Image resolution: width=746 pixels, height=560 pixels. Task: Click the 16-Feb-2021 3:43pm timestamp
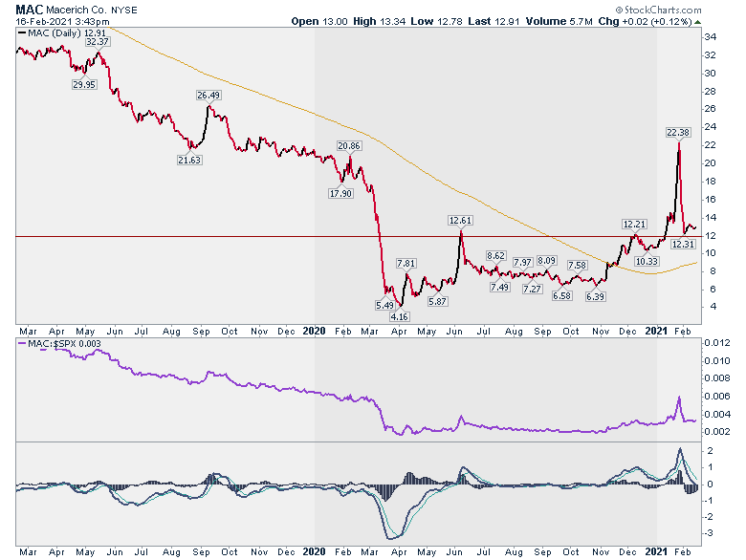pos(62,22)
